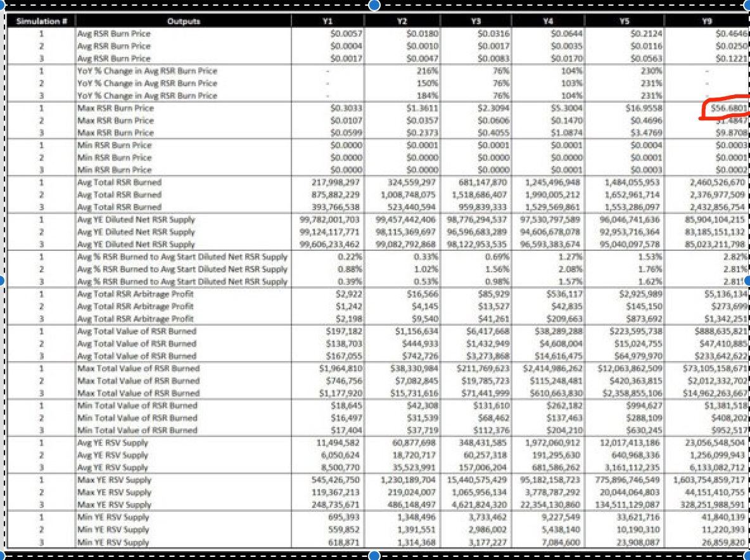Screen dimensions: 750x560
Task: Grab the top center crop handle
Action: [374, 5]
